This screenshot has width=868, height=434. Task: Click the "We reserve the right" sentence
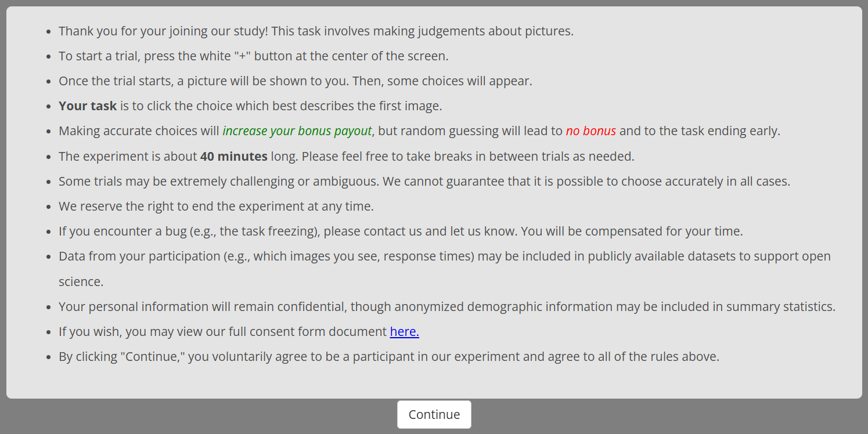coord(216,206)
